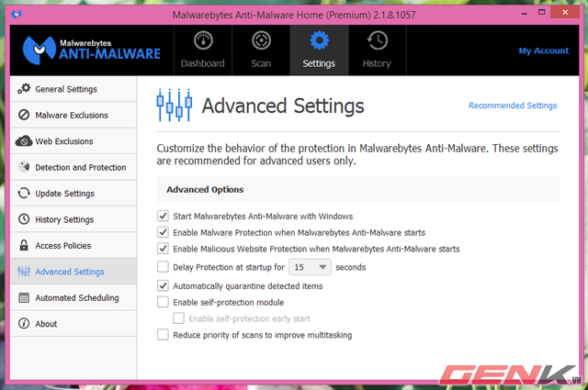Click the Advanced Options section header

(x=357, y=190)
